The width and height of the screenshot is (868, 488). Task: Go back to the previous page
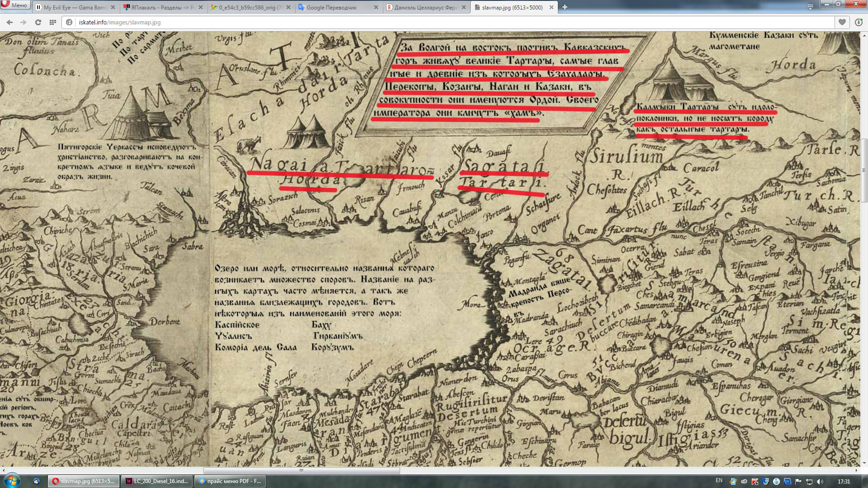(x=9, y=22)
